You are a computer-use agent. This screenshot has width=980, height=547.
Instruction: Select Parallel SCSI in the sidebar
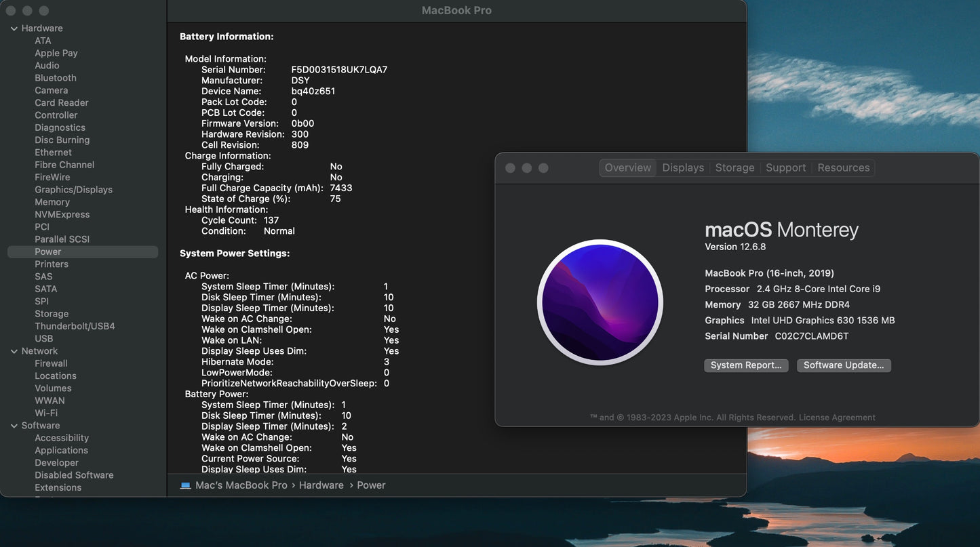62,239
